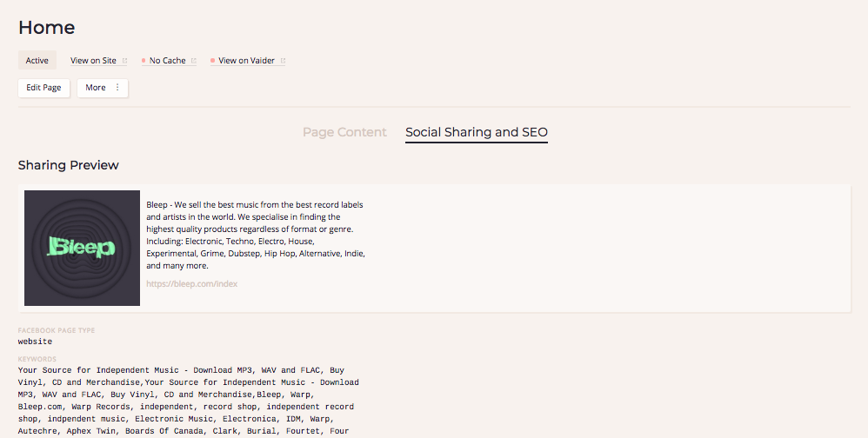Screen dimensions: 868x438
Task: Open the View on Site link
Action: click(93, 61)
